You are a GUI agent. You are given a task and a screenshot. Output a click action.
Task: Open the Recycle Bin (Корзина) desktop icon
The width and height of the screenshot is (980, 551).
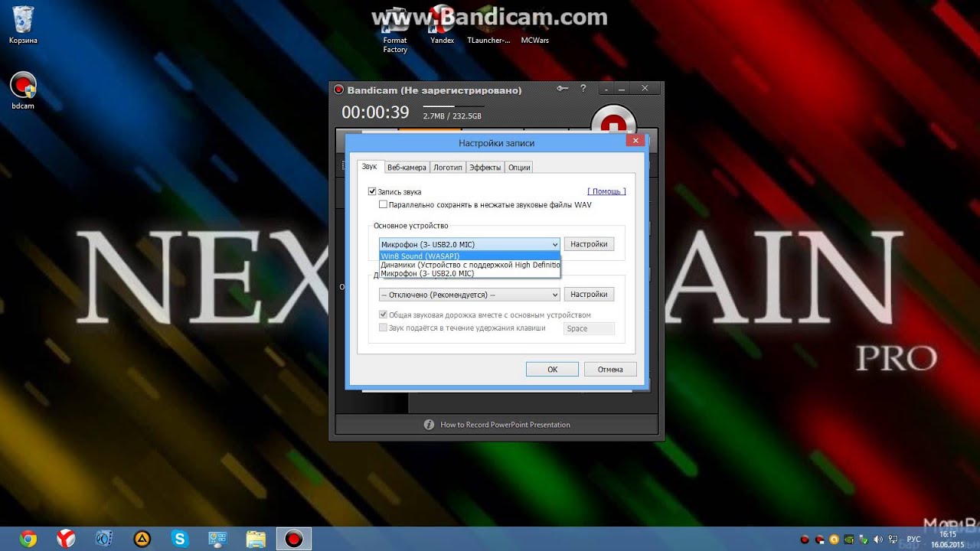(23, 24)
